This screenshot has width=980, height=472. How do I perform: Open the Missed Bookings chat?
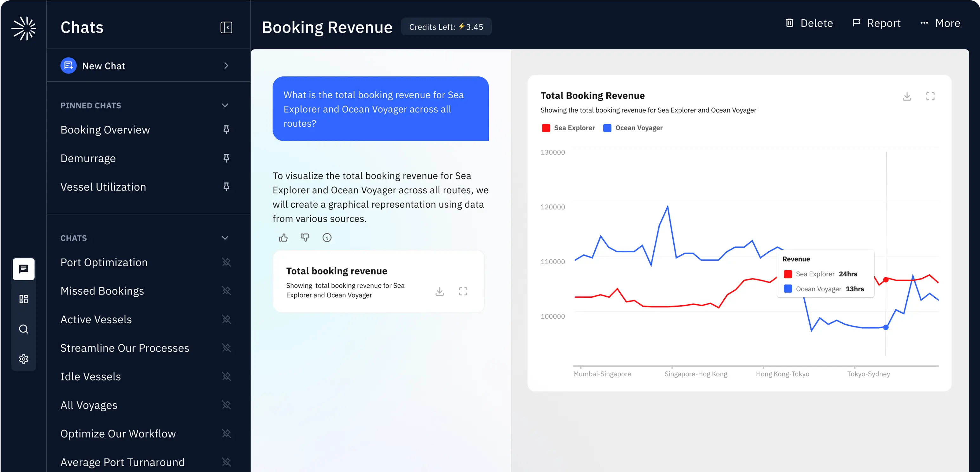tap(102, 291)
